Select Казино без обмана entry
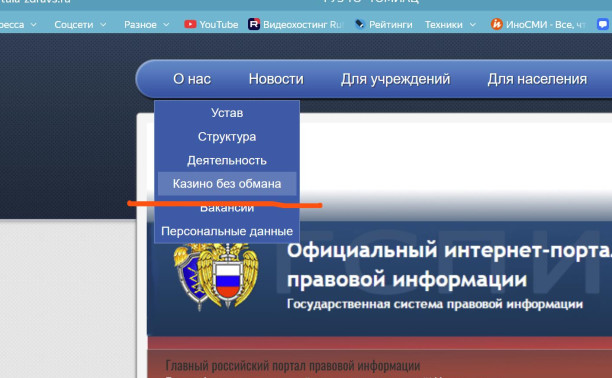Screen dimensions: 612x378 click(x=227, y=184)
